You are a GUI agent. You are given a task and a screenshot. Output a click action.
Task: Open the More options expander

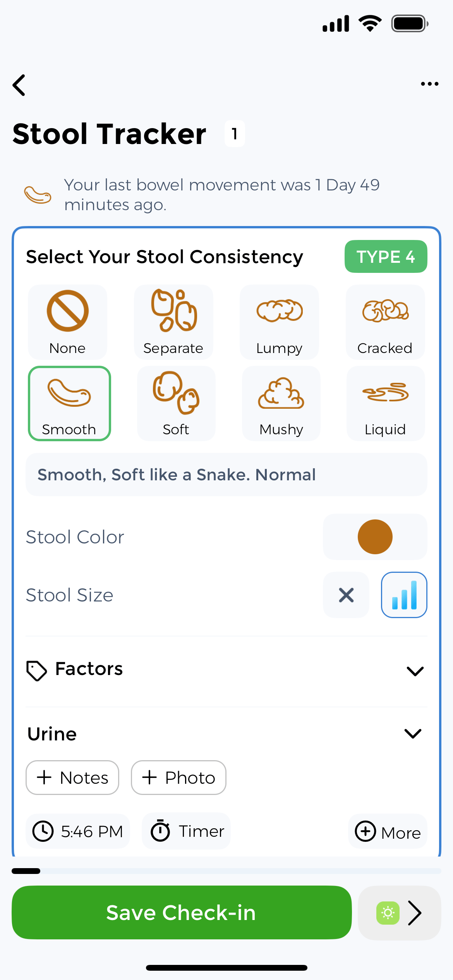pos(388,832)
